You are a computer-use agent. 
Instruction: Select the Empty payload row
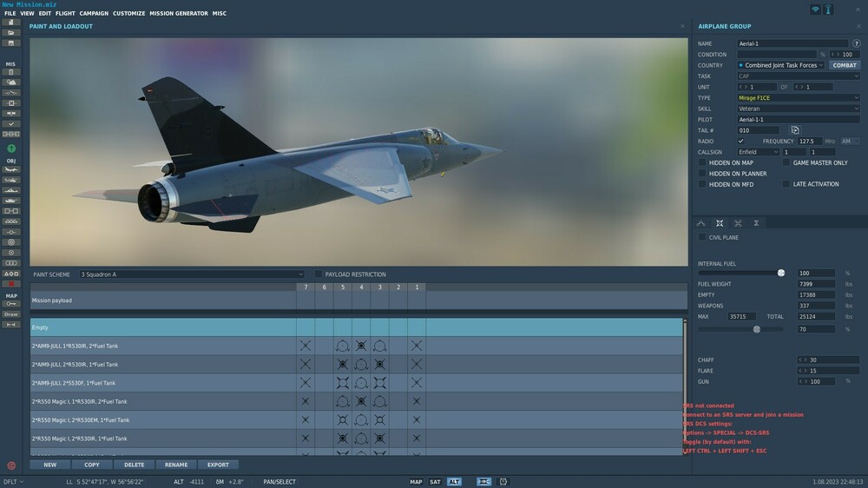coord(356,327)
